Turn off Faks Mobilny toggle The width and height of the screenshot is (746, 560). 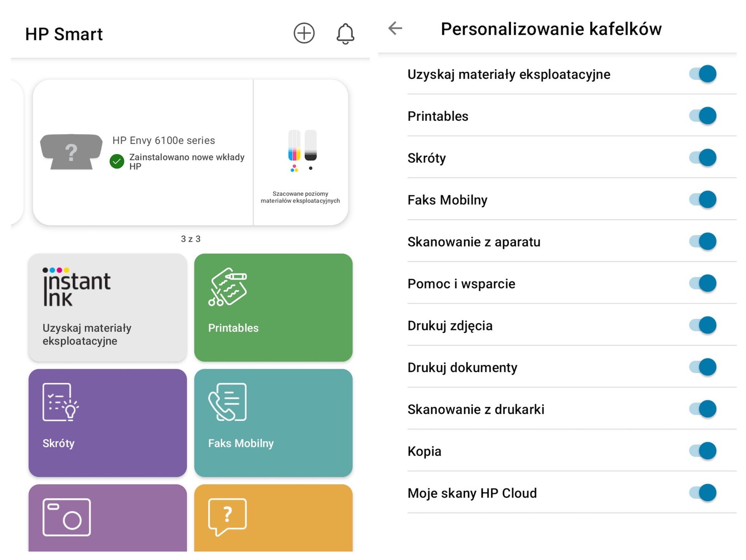coord(702,200)
